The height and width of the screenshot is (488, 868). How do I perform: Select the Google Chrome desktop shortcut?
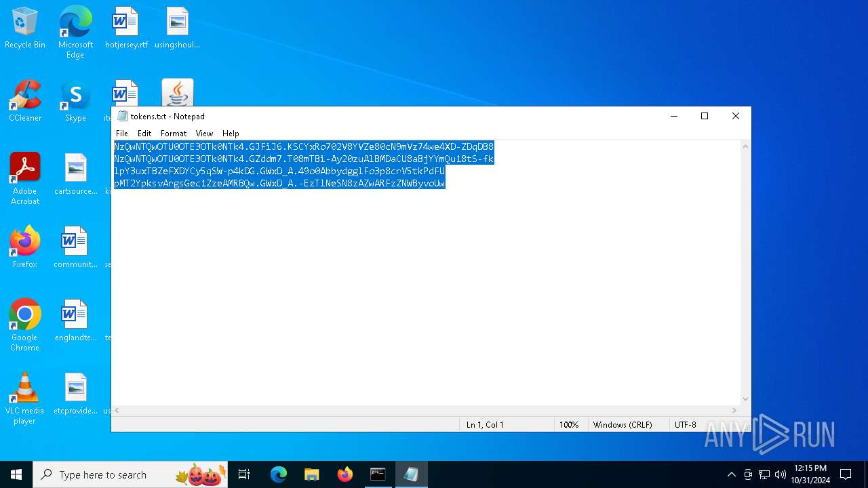pos(25,325)
